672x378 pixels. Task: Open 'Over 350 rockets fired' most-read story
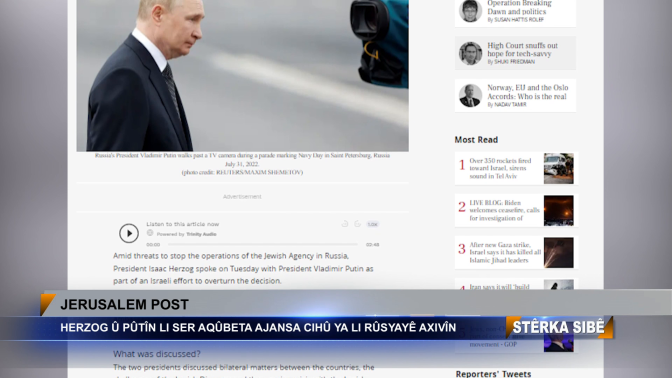[500, 168]
